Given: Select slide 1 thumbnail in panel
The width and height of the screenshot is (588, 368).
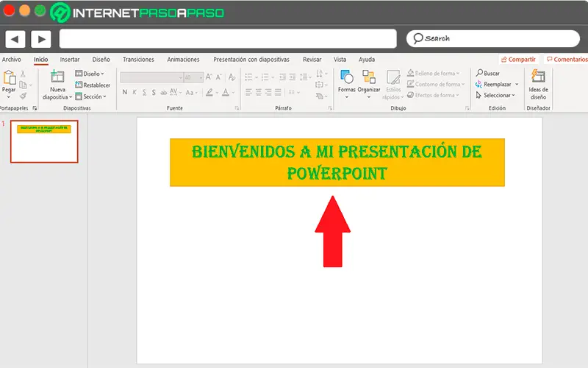Looking at the screenshot, I should tap(44, 141).
